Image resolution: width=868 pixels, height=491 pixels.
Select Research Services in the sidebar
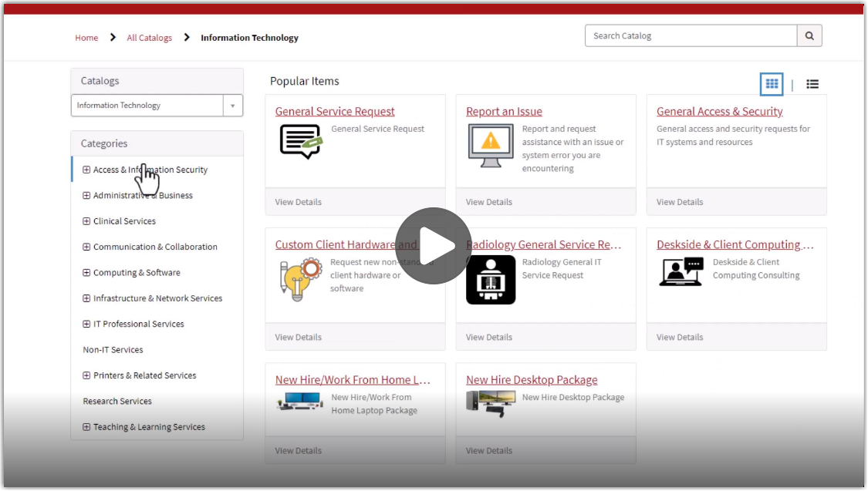(x=117, y=401)
